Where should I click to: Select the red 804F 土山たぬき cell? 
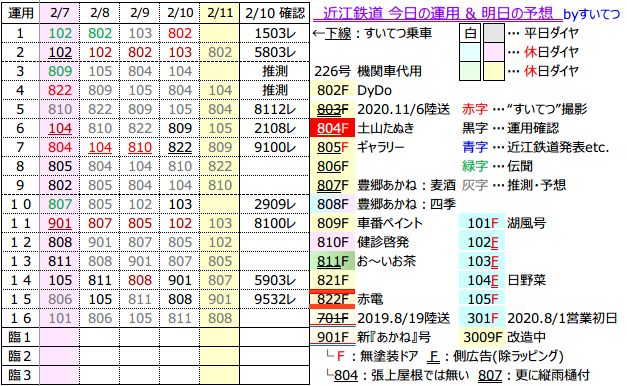[332, 128]
